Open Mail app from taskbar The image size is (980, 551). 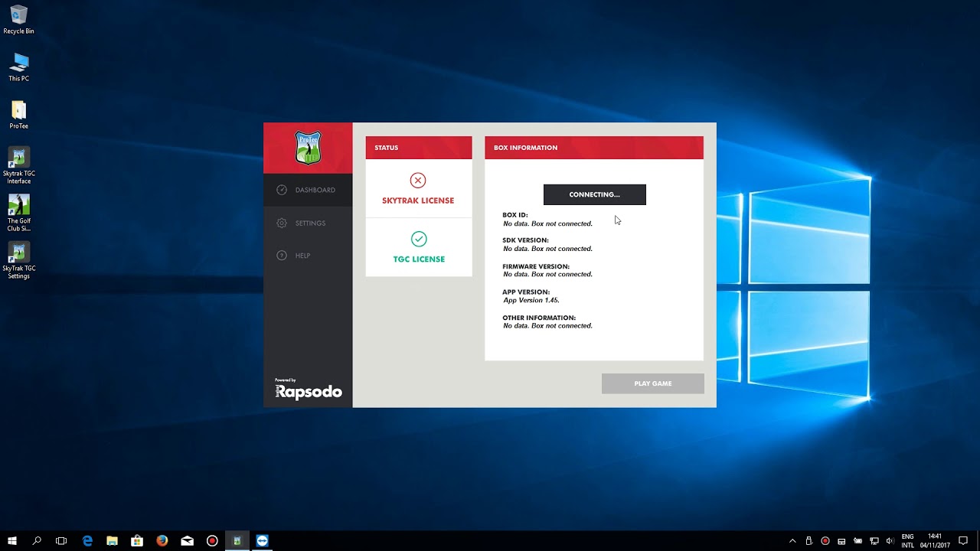pyautogui.click(x=187, y=540)
